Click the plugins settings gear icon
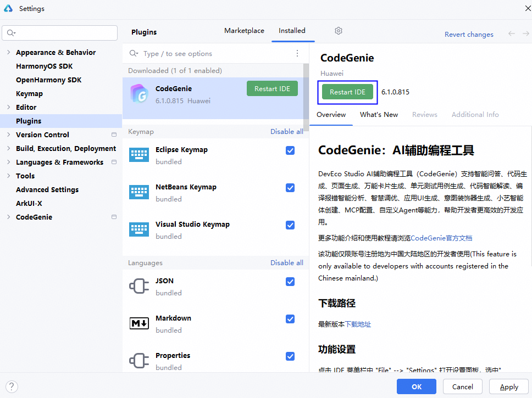Screen dimensions: 532x398 [x=339, y=31]
